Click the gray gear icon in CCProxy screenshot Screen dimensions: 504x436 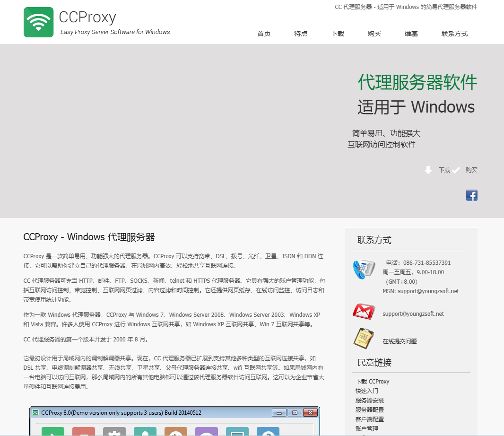pyautogui.click(x=114, y=431)
